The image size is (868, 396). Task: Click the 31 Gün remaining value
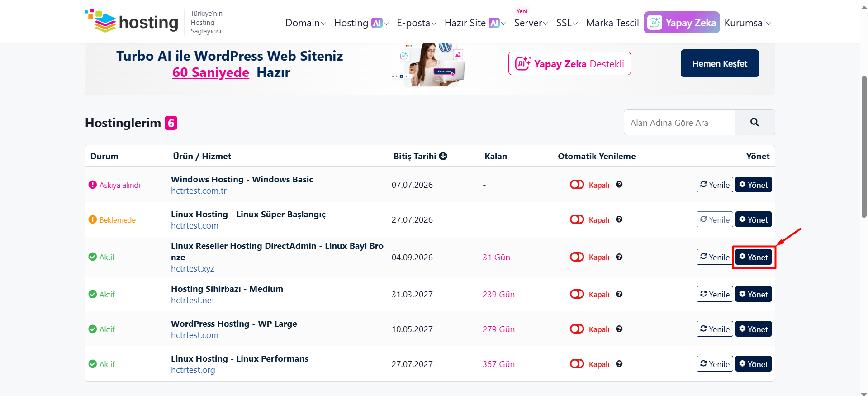pos(496,257)
